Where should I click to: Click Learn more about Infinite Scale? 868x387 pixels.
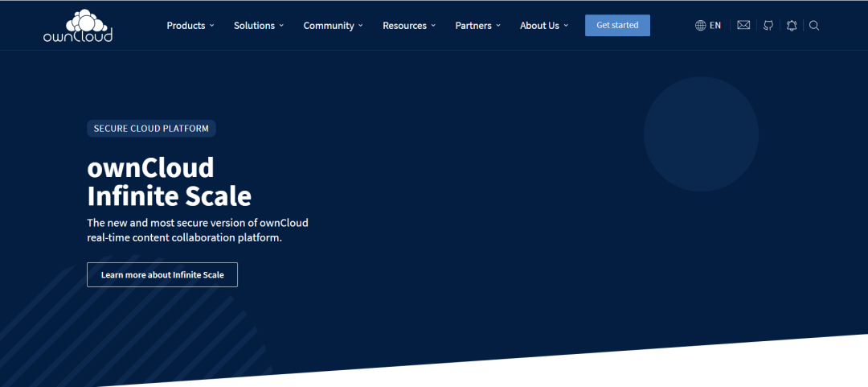pyautogui.click(x=162, y=274)
